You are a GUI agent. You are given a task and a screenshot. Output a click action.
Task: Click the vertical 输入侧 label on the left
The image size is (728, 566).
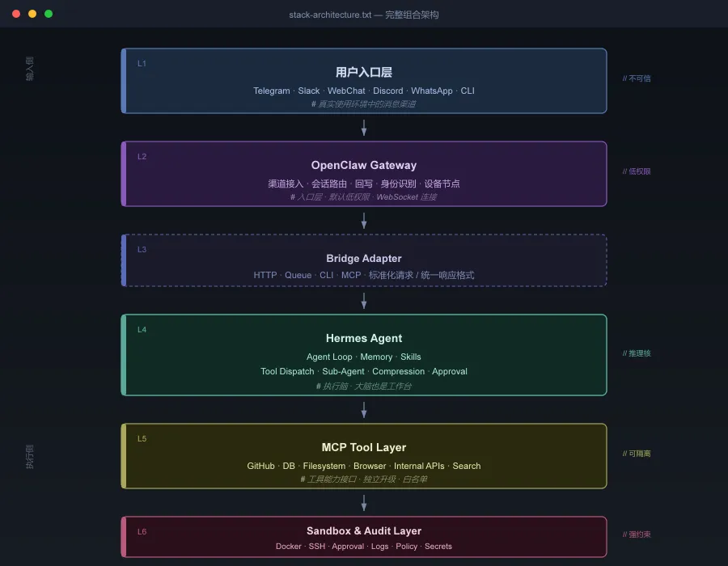30,69
